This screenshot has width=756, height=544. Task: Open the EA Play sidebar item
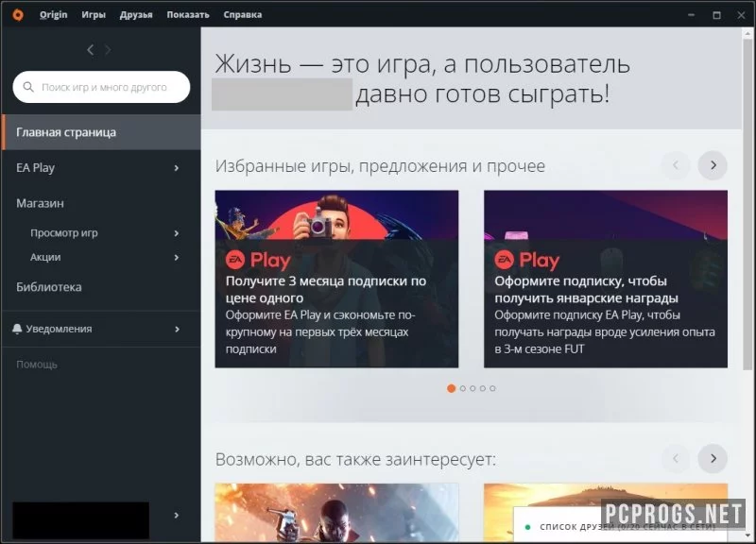point(101,168)
